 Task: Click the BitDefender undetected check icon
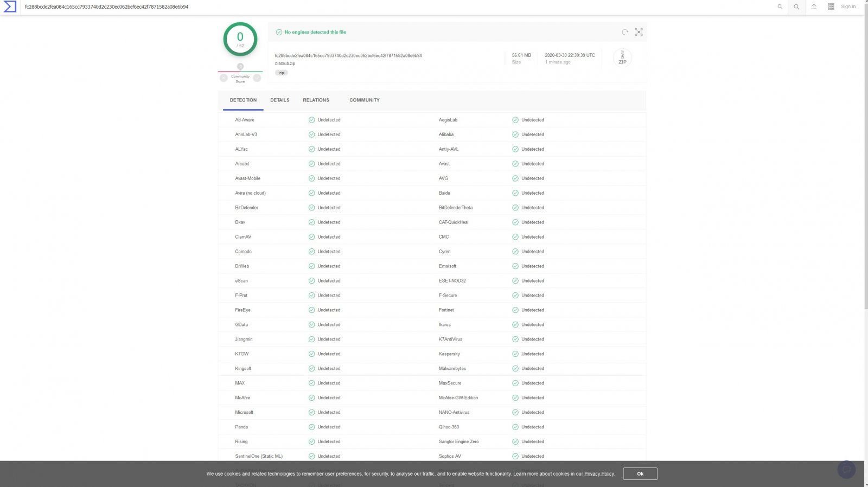coord(311,208)
